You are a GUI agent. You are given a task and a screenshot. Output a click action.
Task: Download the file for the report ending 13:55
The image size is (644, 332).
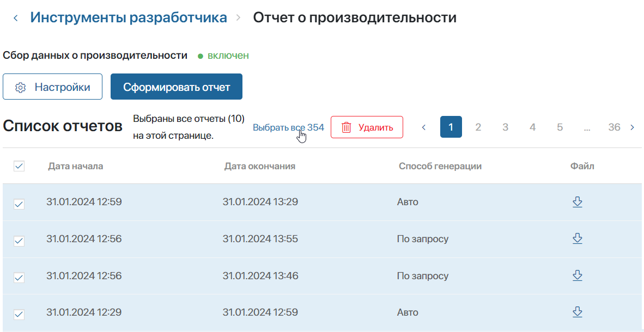(x=578, y=239)
